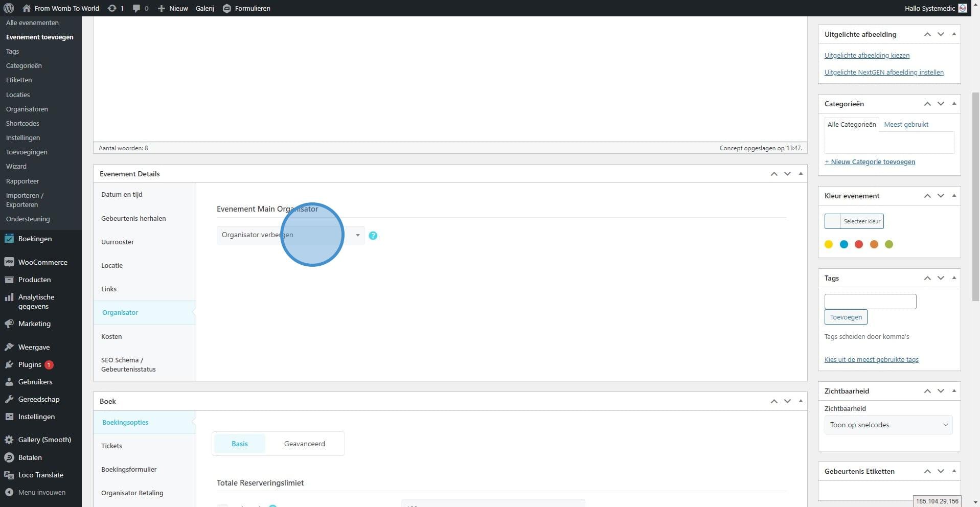This screenshot has width=980, height=507.
Task: Open the Loco Translate menu
Action: click(40, 475)
